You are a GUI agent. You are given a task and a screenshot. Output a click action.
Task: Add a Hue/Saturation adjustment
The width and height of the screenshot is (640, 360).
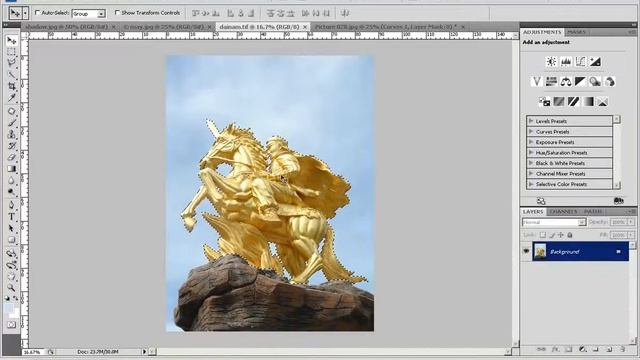[x=551, y=82]
